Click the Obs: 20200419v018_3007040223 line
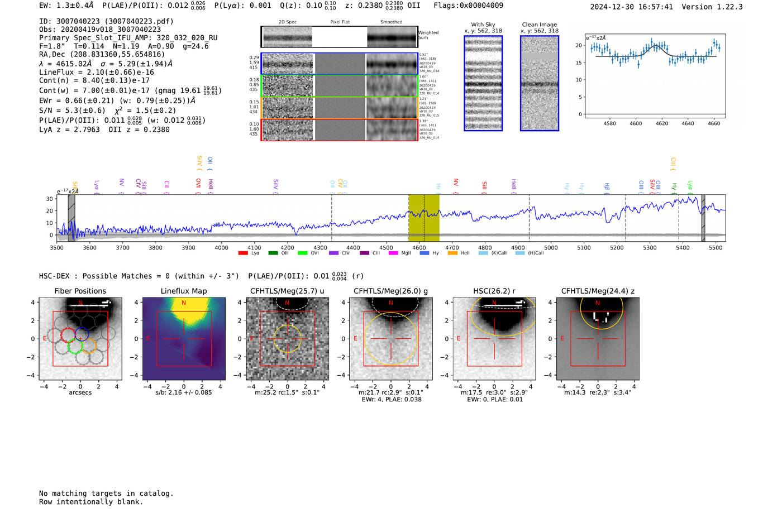The height and width of the screenshot is (532, 782). (100, 30)
